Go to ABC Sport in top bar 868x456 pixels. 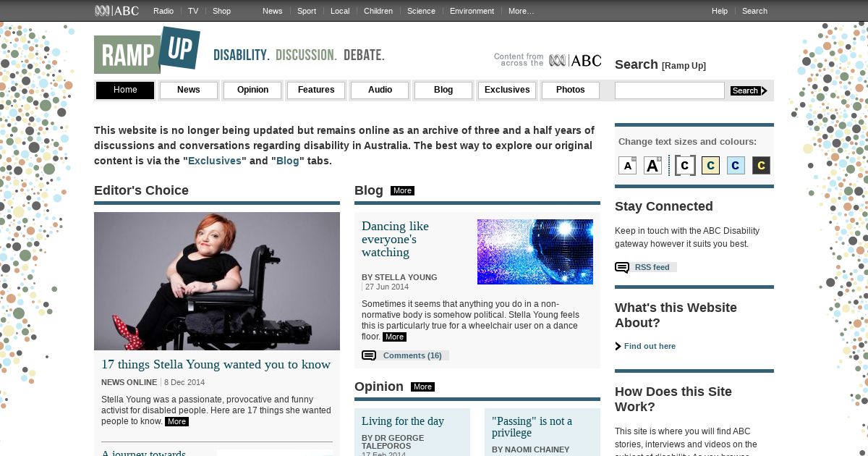(307, 11)
